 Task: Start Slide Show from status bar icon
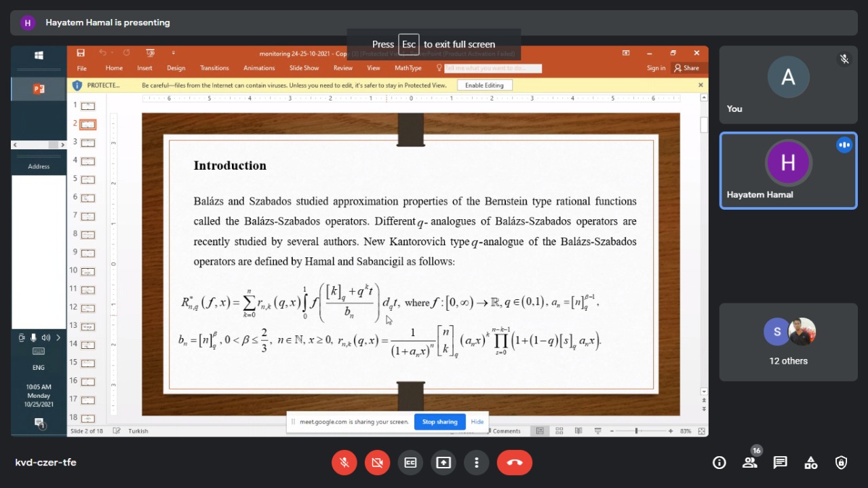click(597, 431)
